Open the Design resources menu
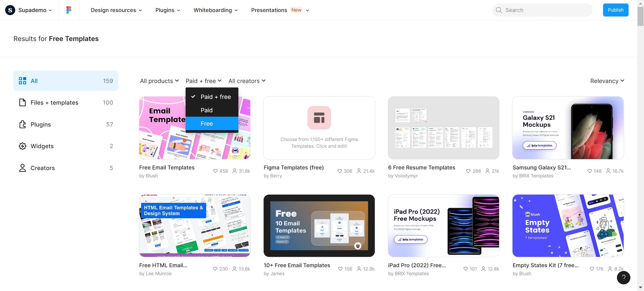Screen dimensions: 644x291 [x=116, y=10]
